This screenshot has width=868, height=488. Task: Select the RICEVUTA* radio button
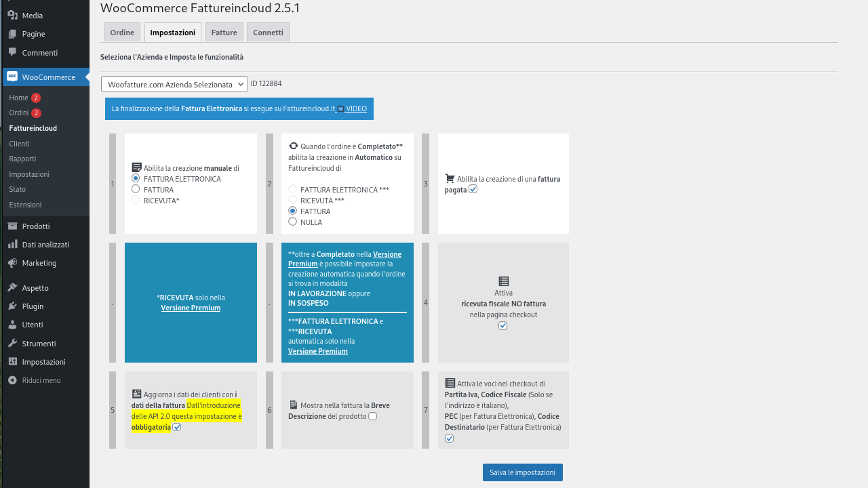[x=136, y=200]
